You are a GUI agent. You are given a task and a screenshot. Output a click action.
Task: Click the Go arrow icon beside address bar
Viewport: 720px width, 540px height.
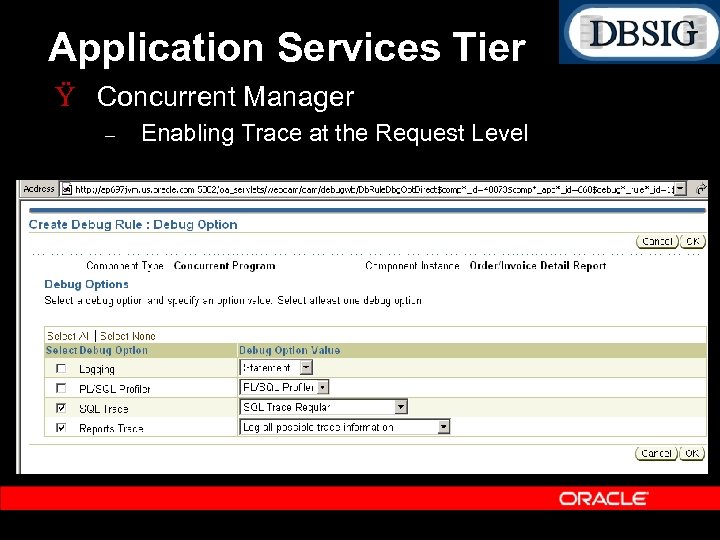(x=700, y=189)
